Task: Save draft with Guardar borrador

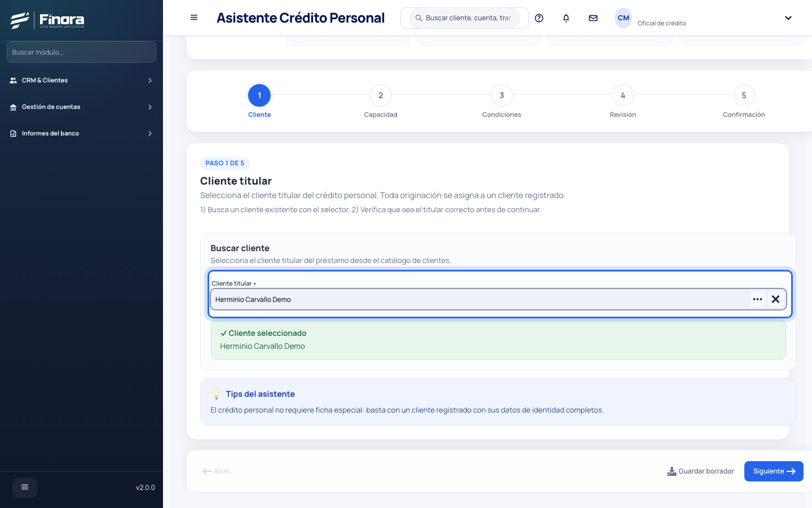Action: [700, 471]
